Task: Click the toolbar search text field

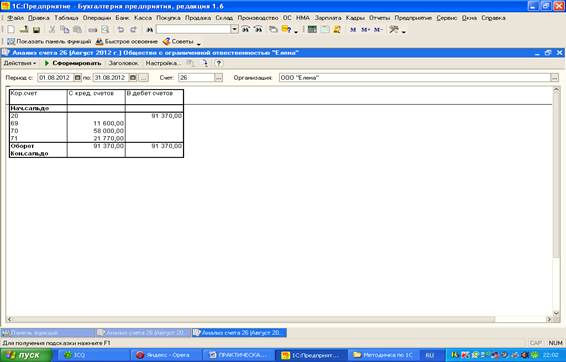Action: [x=193, y=30]
